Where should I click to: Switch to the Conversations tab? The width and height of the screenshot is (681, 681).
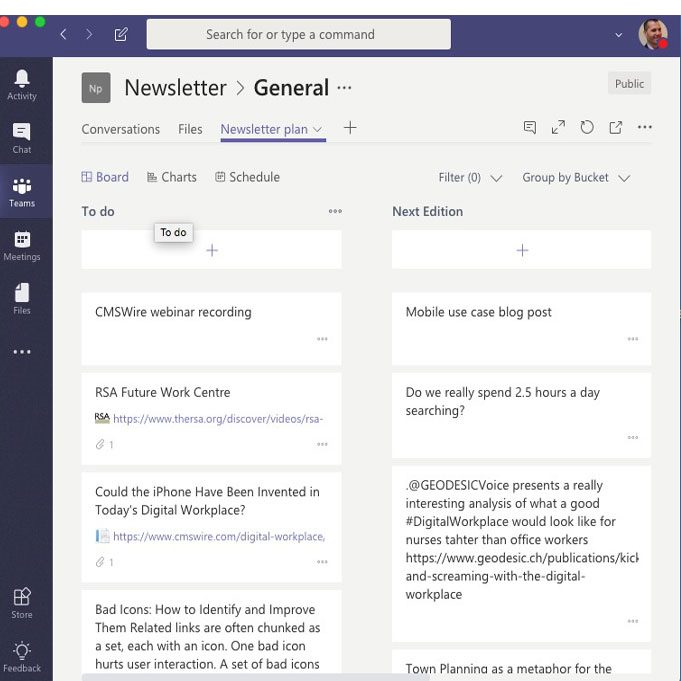[121, 129]
